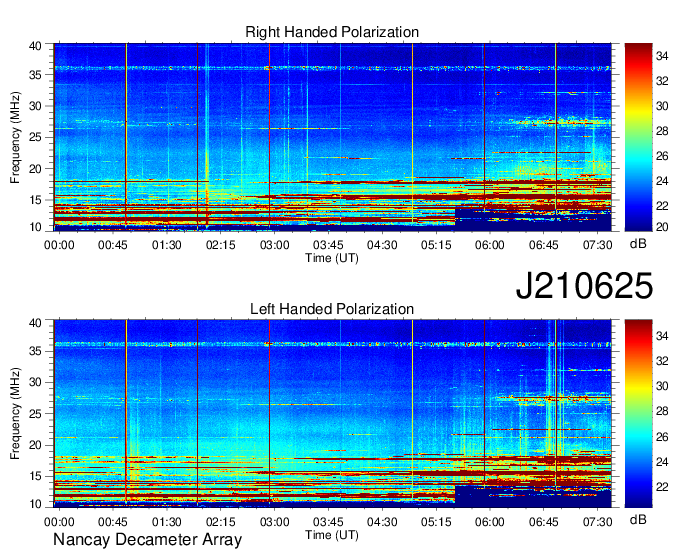Click the dB unit label of upper colorbar
The image size is (680, 552).
click(x=638, y=244)
